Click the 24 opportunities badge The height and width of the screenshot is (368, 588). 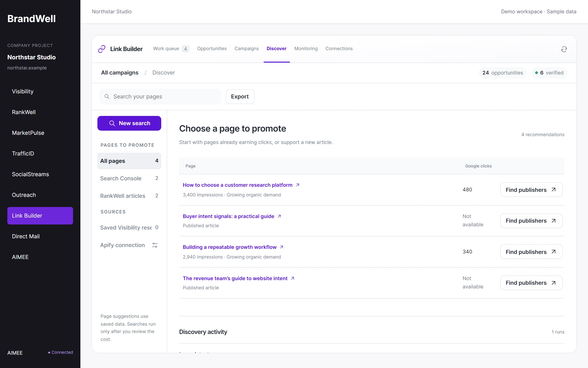(503, 73)
